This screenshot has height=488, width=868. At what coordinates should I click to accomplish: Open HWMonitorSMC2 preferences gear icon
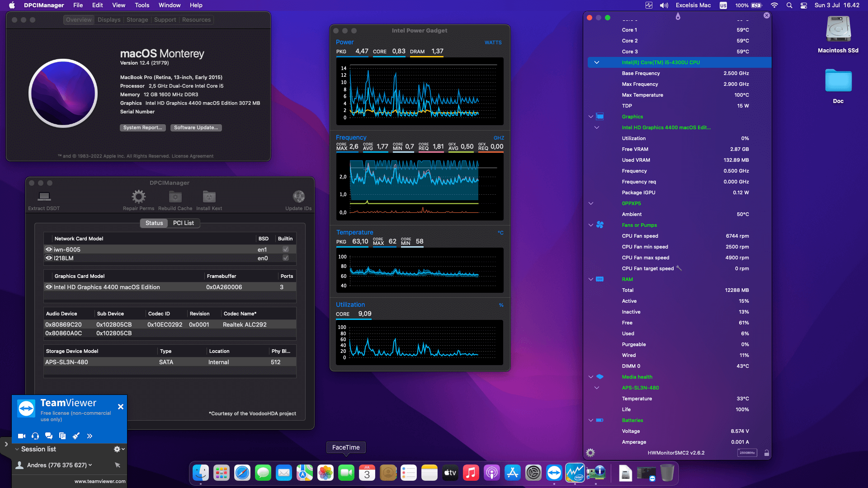[590, 453]
